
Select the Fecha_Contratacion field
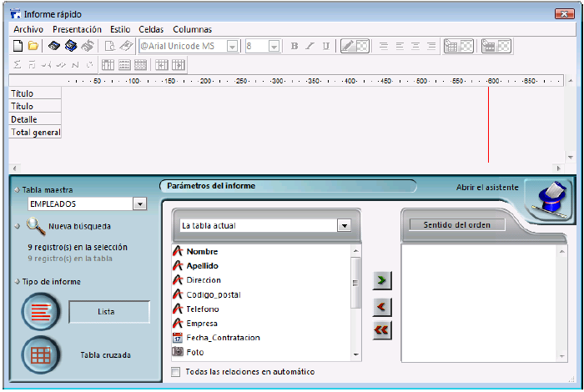point(223,338)
